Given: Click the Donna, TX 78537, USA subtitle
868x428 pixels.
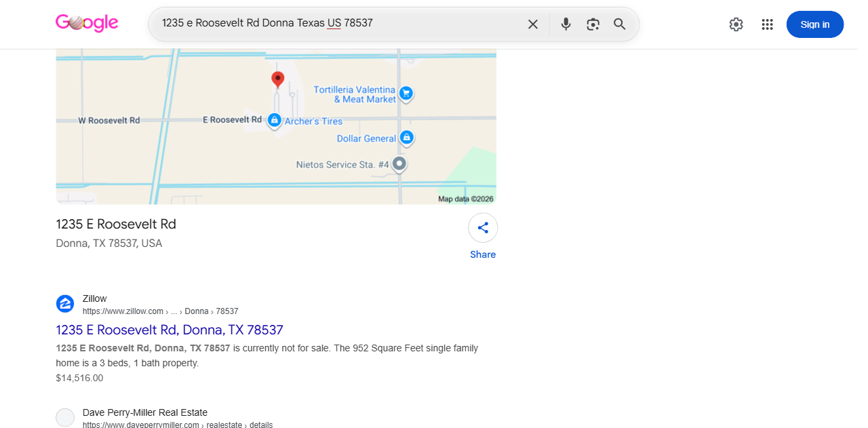Looking at the screenshot, I should [109, 244].
